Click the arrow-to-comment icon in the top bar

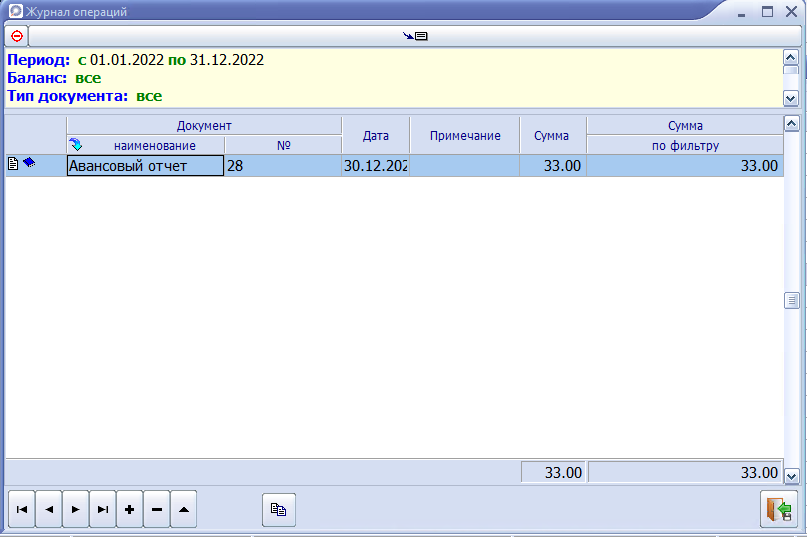point(415,36)
